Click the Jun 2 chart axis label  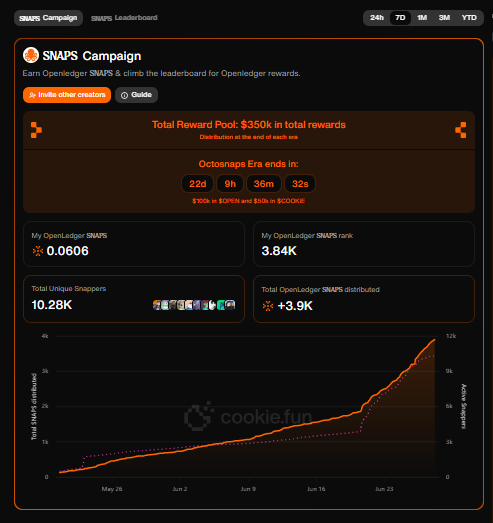pos(180,489)
